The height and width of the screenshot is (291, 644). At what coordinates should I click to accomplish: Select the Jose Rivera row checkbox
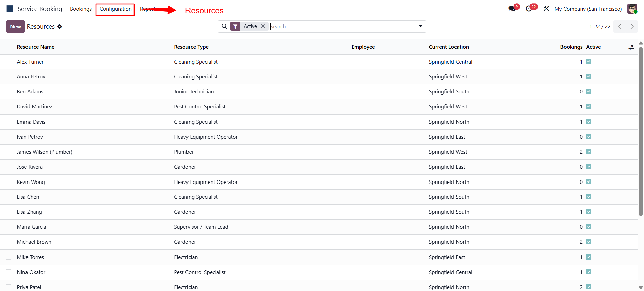tap(9, 167)
